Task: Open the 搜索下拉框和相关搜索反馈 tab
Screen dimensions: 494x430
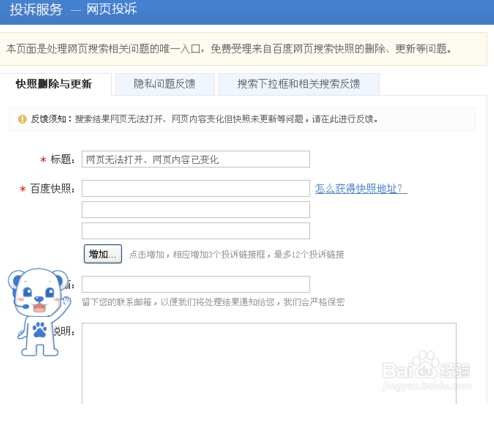Action: coord(299,84)
